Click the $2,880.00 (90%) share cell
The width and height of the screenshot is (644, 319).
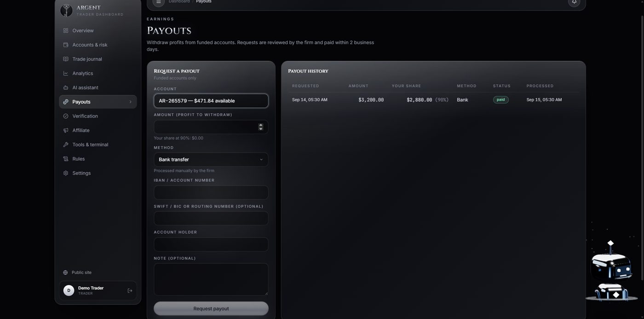tap(427, 99)
